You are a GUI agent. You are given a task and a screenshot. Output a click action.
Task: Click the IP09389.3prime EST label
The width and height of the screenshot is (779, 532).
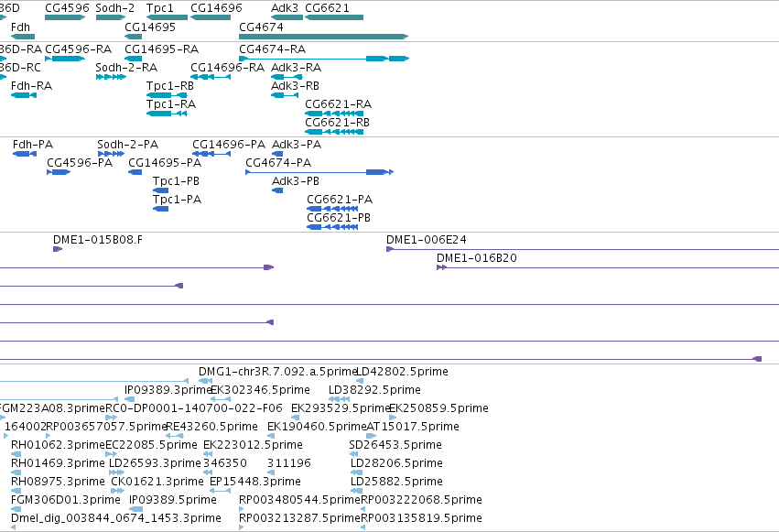tap(168, 390)
